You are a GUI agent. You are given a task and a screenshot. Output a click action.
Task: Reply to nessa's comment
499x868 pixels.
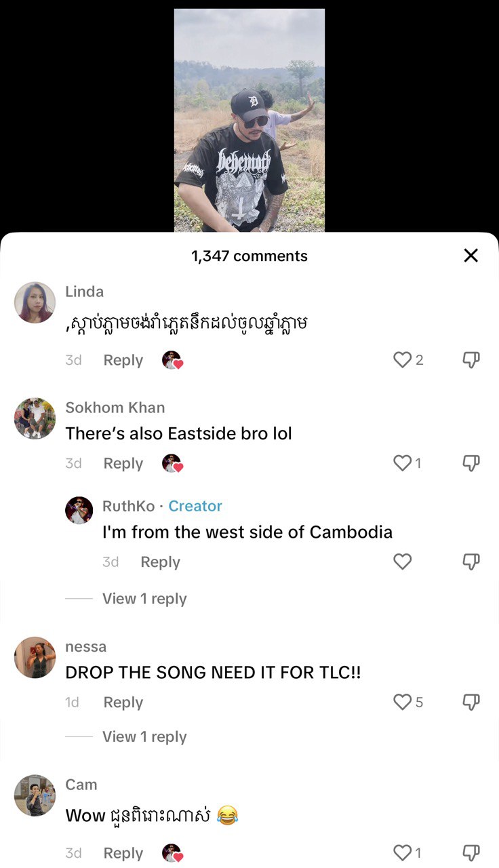click(123, 702)
